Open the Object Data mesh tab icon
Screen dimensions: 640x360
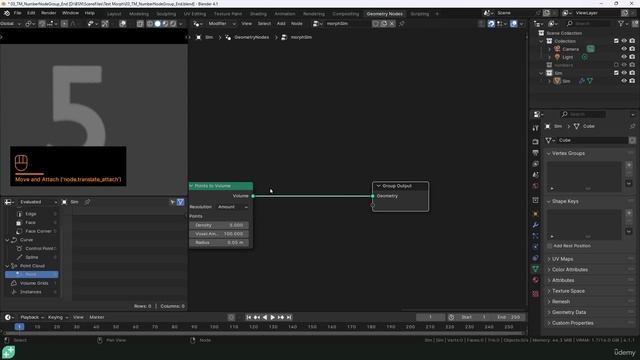pos(536,269)
